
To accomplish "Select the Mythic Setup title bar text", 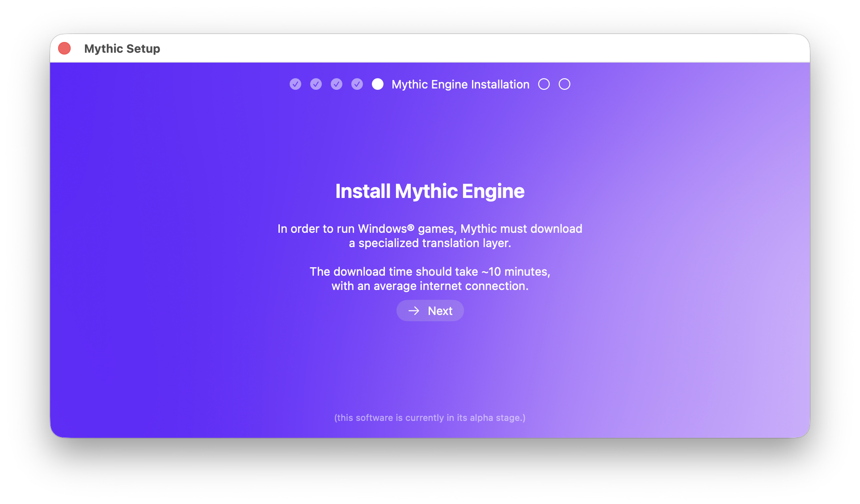I will coord(122,48).
